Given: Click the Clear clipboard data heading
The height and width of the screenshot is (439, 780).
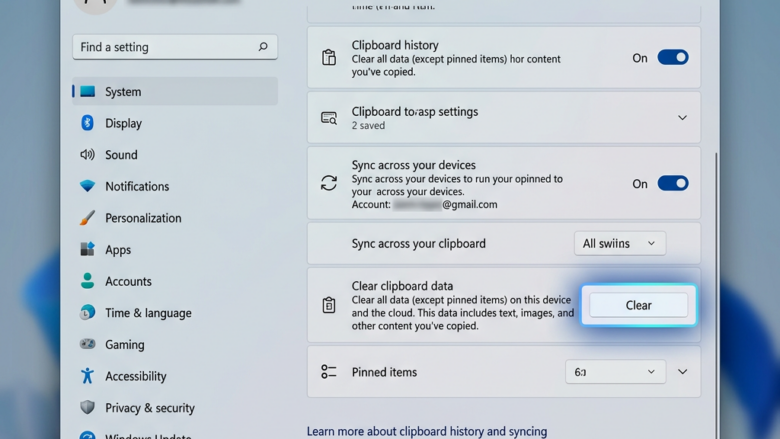Looking at the screenshot, I should (x=402, y=286).
